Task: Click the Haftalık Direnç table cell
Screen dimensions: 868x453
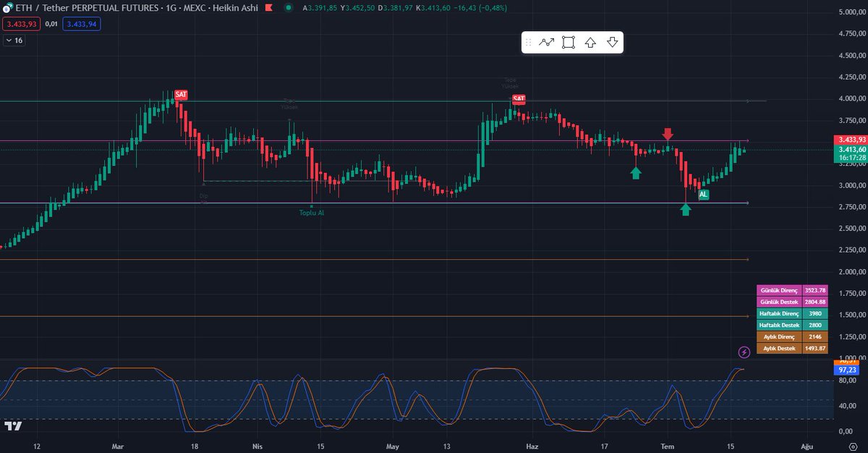Action: click(780, 314)
